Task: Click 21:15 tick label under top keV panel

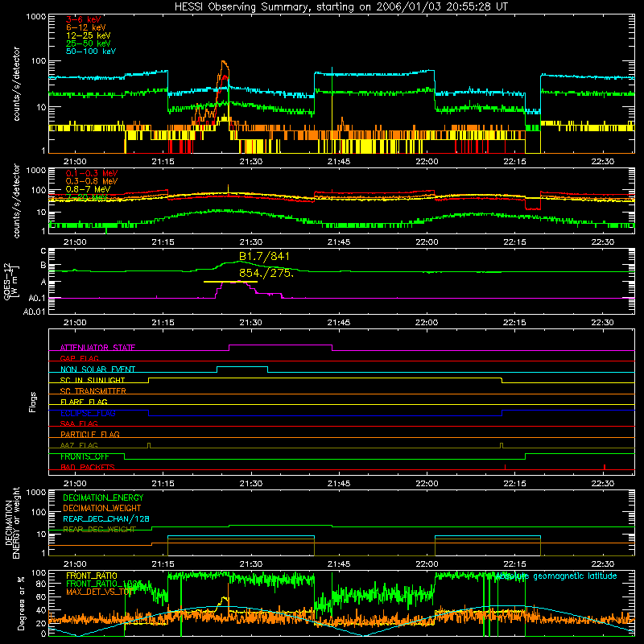Action: click(163, 162)
